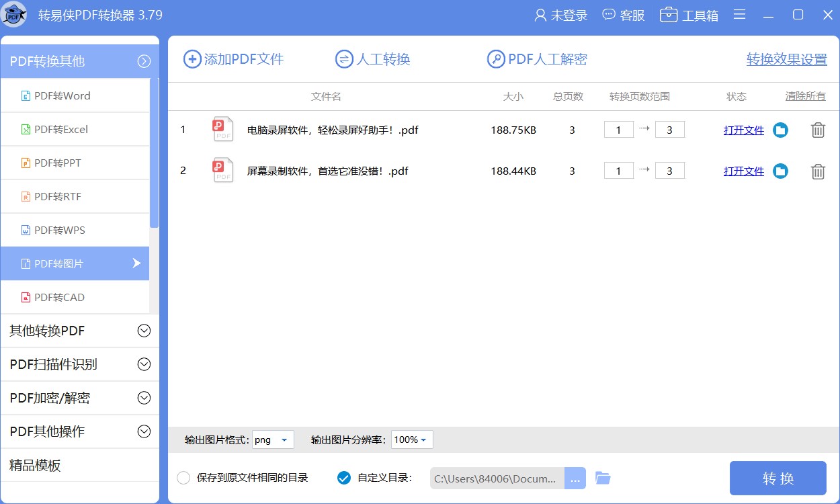The width and height of the screenshot is (840, 504).
Task: Open the hamburger menu in the title bar
Action: [x=739, y=15]
